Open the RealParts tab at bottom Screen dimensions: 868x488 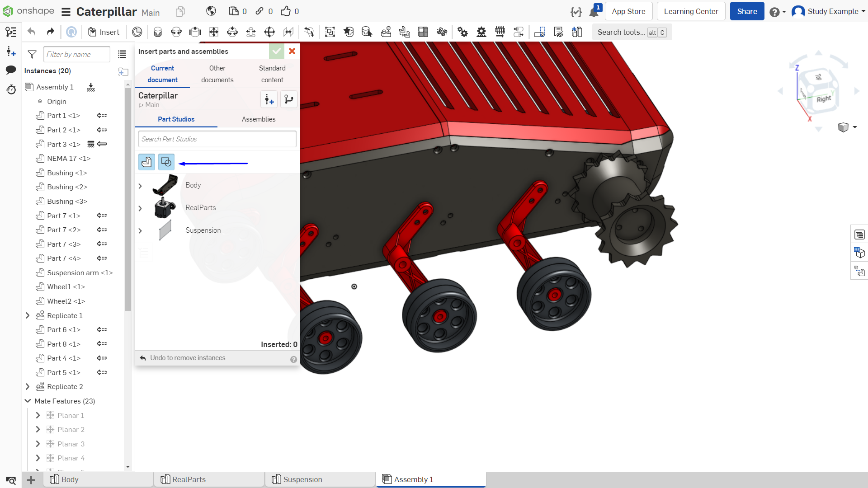209,479
